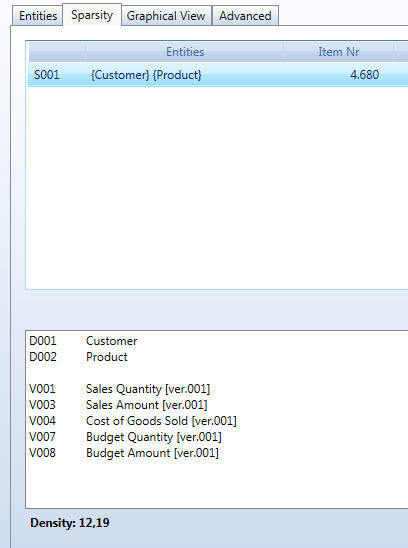The width and height of the screenshot is (408, 548).
Task: Select V004 Cost of Goods Sold entry
Action: pos(133,421)
